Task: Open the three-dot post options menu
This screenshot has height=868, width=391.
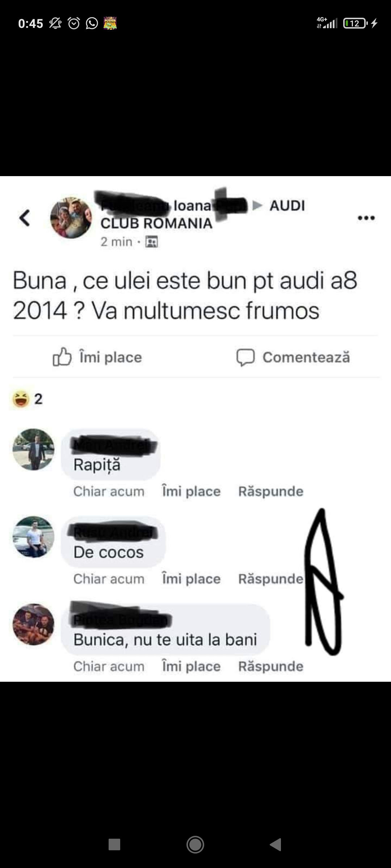Action: coord(366,218)
